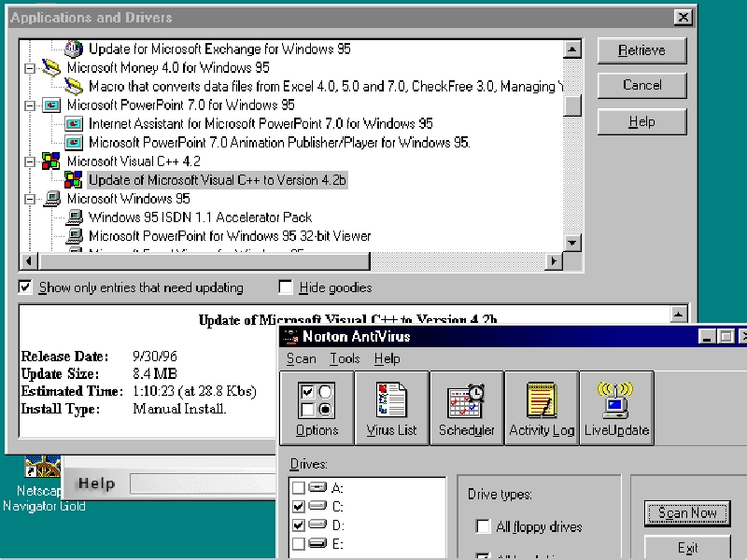Select Internet Assistant for Microsoft PowerPoint 7.0
The height and width of the screenshot is (560, 747).
coord(261,124)
